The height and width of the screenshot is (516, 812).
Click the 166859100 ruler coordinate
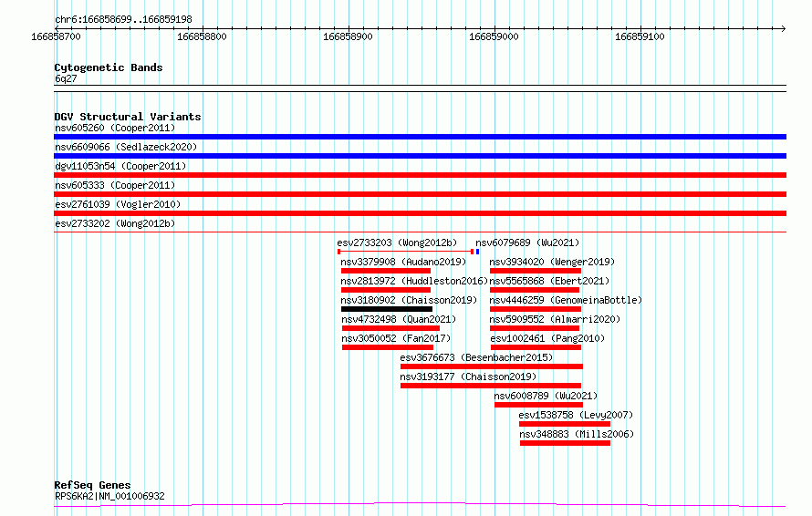640,36
